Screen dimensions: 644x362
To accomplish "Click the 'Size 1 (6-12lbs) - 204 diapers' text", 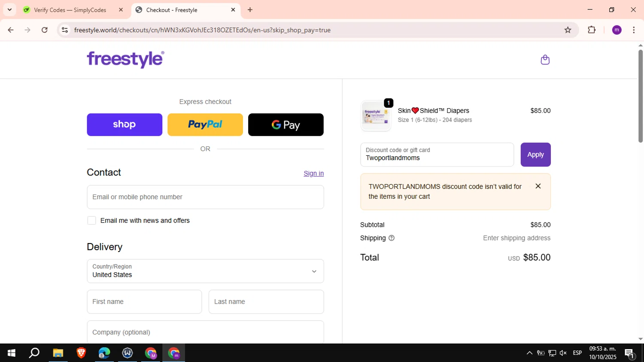I will click(434, 120).
